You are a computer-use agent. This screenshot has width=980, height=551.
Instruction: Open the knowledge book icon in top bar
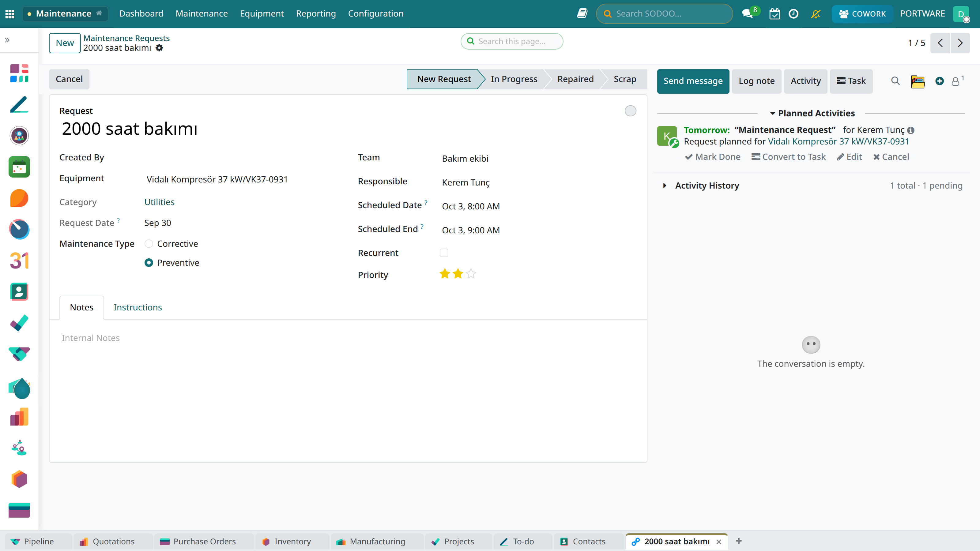click(582, 14)
